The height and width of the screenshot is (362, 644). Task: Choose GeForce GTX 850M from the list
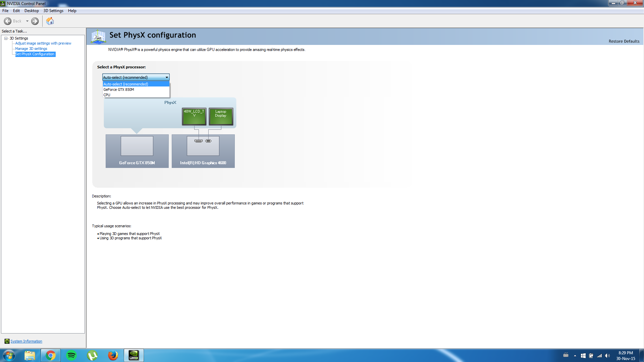point(136,89)
